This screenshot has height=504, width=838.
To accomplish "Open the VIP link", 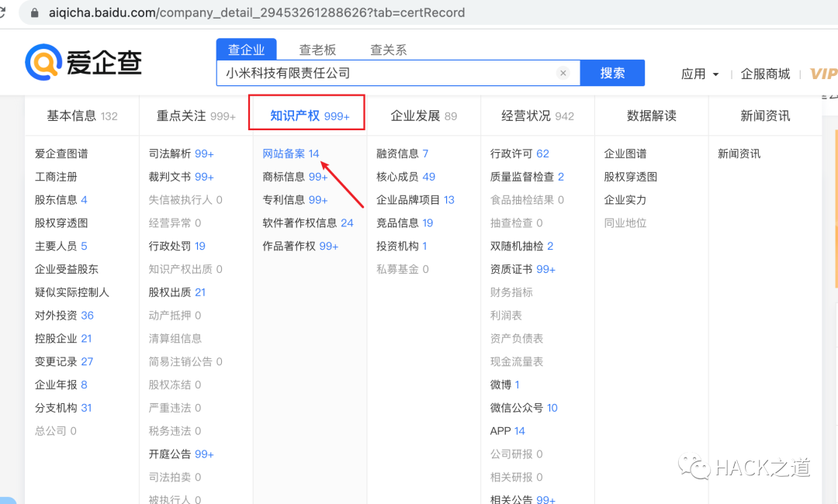I will (x=823, y=74).
